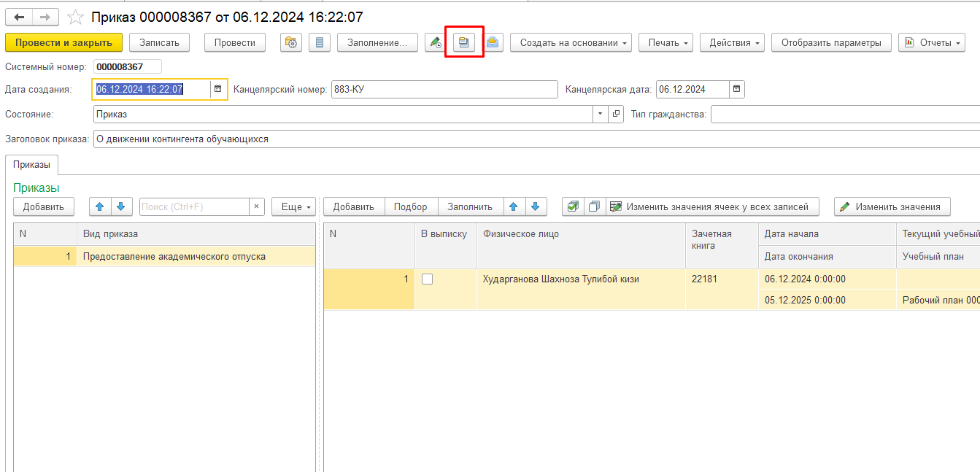Click the blue list document icon
The height and width of the screenshot is (472, 980).
(319, 42)
